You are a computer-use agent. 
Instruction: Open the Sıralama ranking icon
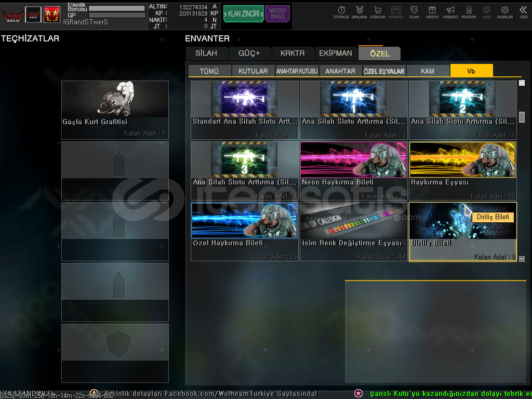pos(360,12)
